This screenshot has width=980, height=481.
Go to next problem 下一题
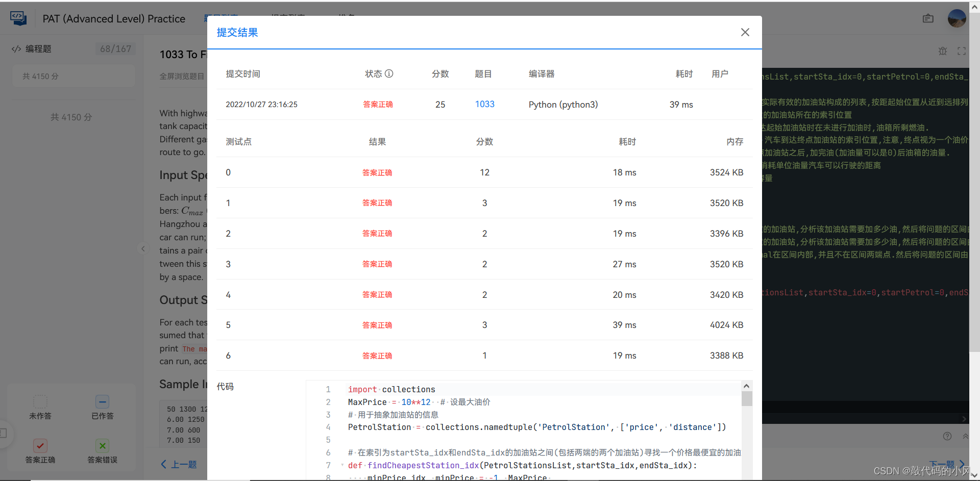pos(947,464)
